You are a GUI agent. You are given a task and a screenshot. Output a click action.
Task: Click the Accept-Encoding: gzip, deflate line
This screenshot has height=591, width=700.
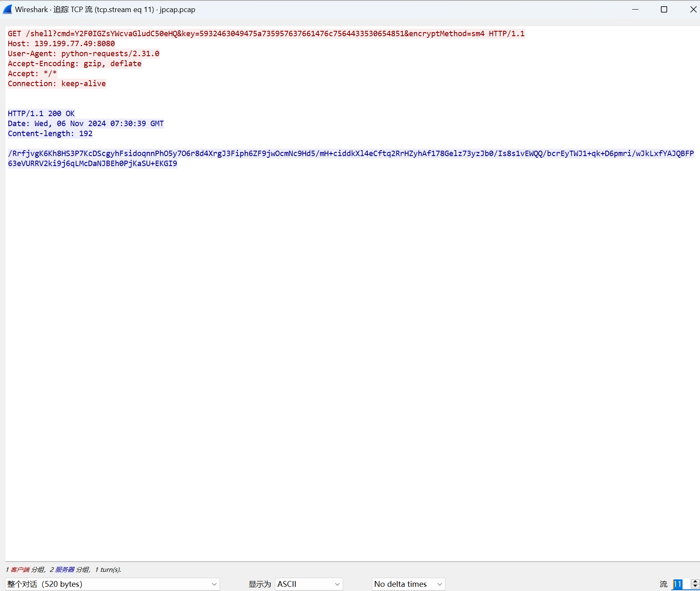[x=74, y=64]
